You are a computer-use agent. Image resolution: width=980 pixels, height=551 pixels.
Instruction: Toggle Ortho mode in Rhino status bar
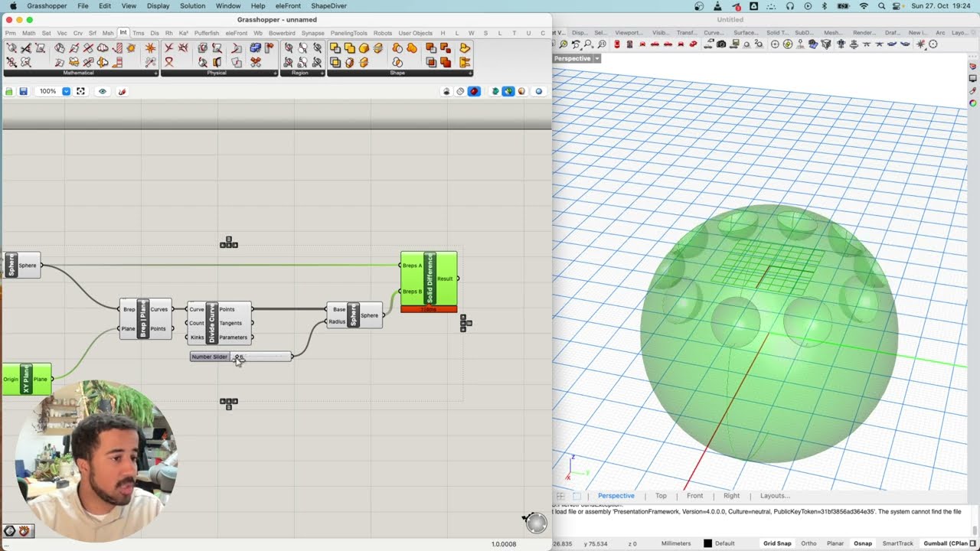pos(808,543)
